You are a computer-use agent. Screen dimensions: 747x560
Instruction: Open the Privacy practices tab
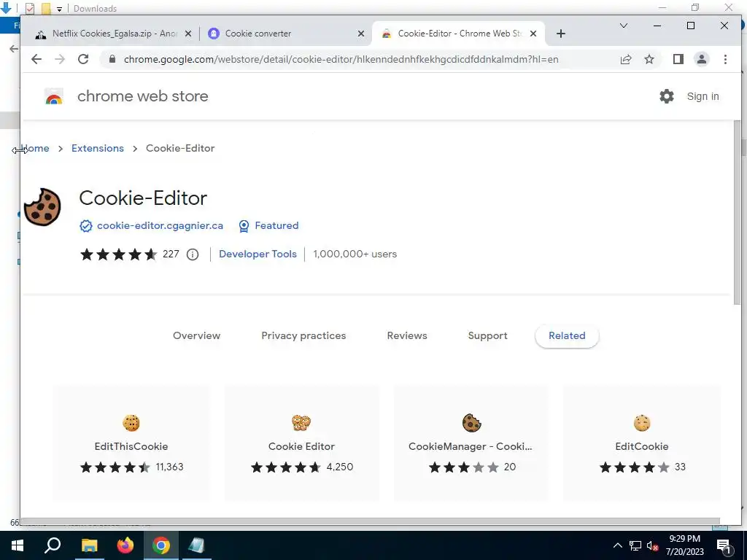coord(303,335)
